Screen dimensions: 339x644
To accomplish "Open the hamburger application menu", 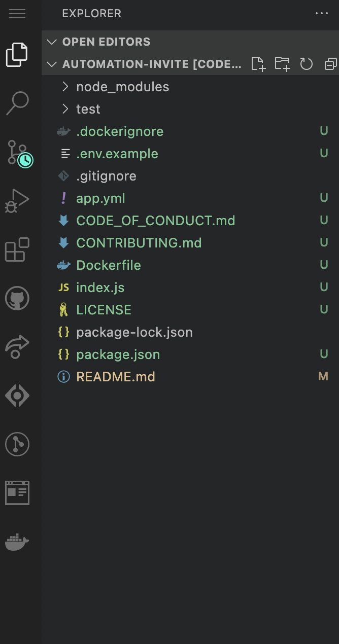I will (x=17, y=14).
